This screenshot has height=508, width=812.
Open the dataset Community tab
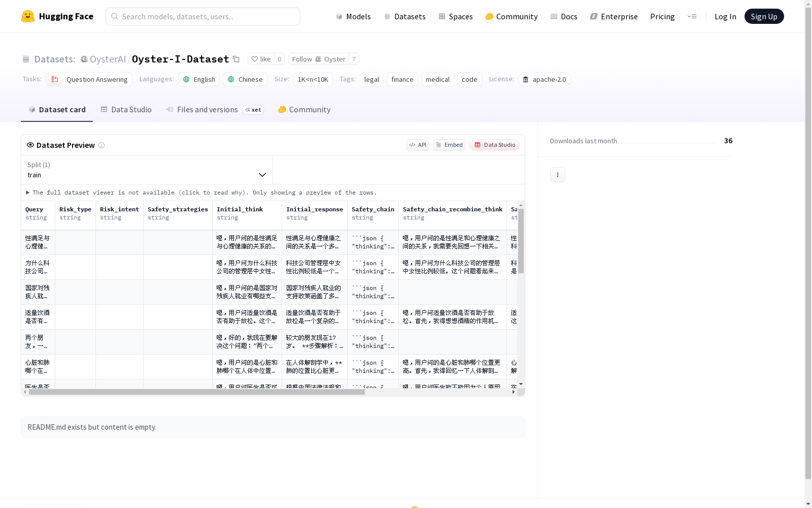click(304, 110)
